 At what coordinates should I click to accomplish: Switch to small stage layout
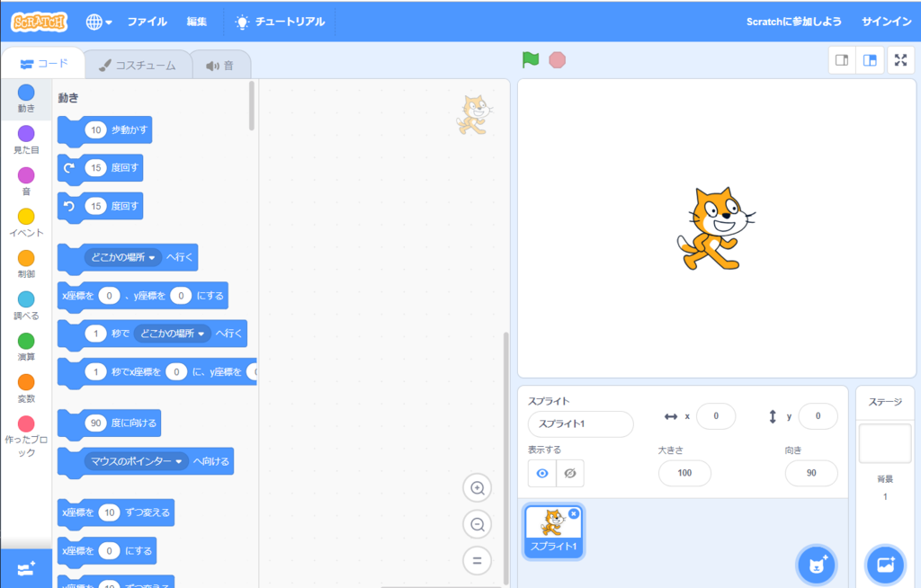pyautogui.click(x=842, y=60)
